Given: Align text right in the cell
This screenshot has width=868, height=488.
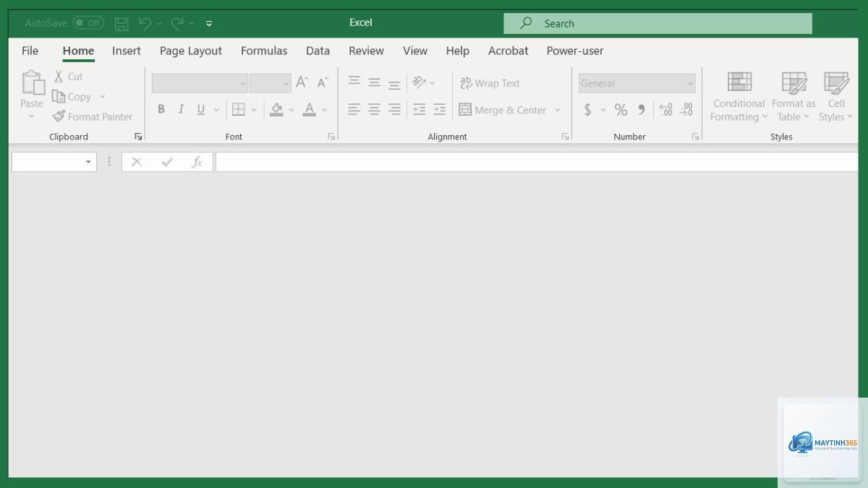Looking at the screenshot, I should pyautogui.click(x=394, y=109).
